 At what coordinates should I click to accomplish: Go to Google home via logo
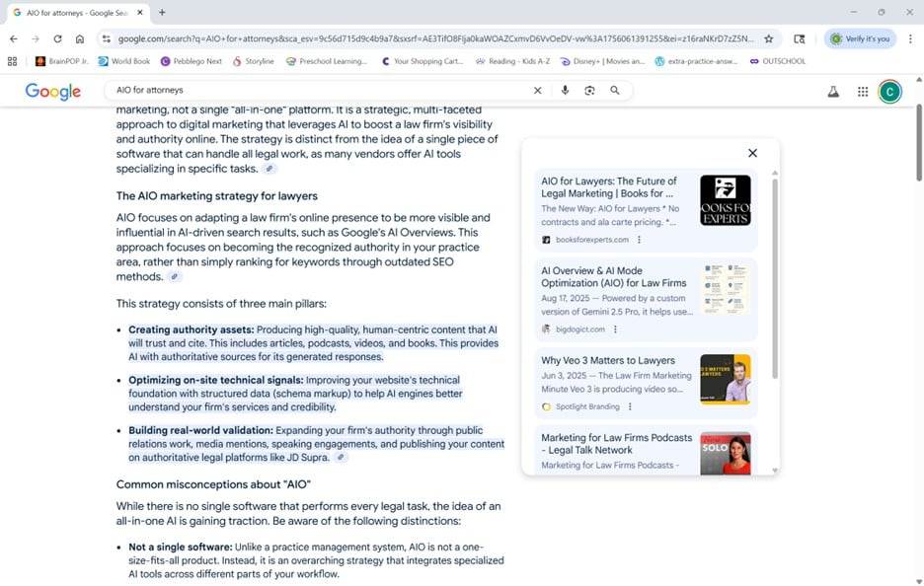pyautogui.click(x=53, y=92)
